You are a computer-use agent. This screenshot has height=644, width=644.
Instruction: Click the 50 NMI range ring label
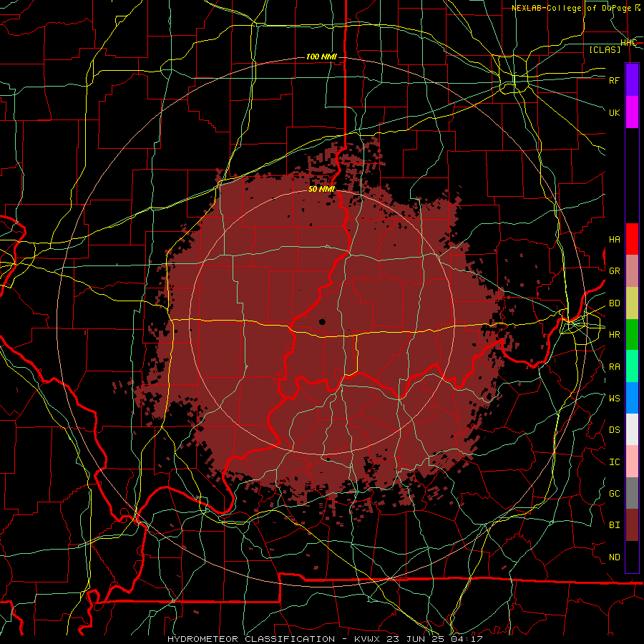[x=321, y=189]
